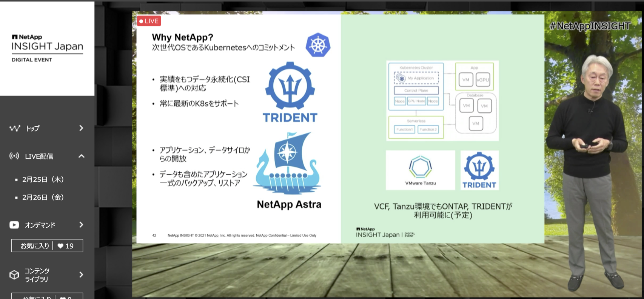Viewport: 644px width, 299px height.
Task: Click the LIVE配信 broadcast icon
Action: pyautogui.click(x=14, y=156)
